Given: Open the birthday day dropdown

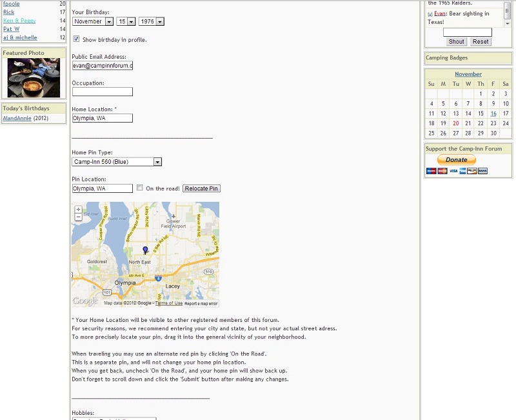Looking at the screenshot, I should click(x=126, y=21).
